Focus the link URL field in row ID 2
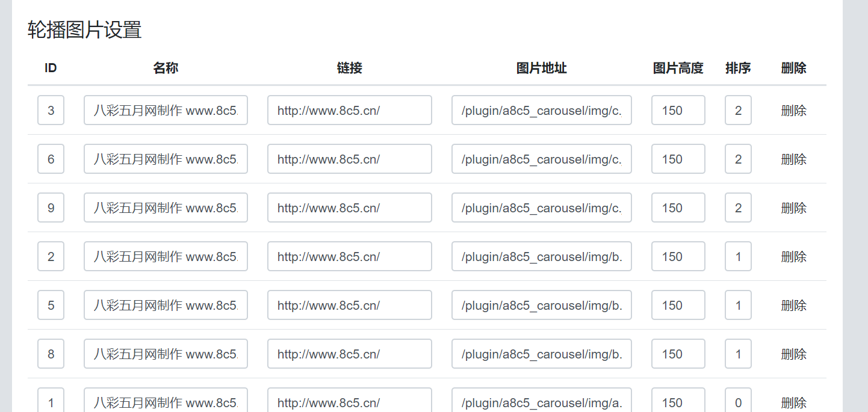The image size is (868, 412). click(x=350, y=256)
